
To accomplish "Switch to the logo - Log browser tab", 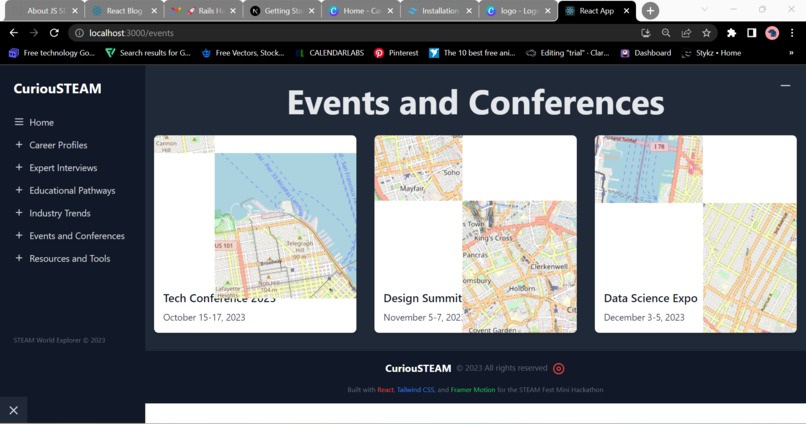I will [518, 11].
